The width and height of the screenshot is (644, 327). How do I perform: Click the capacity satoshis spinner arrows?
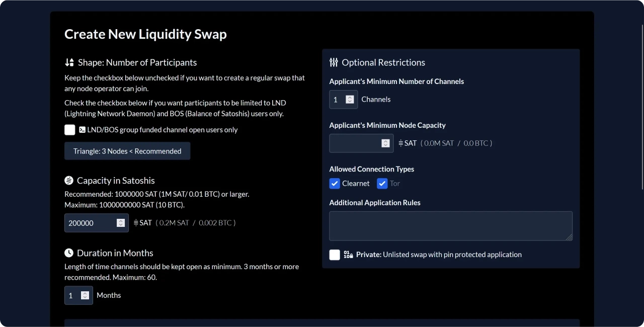pyautogui.click(x=121, y=223)
